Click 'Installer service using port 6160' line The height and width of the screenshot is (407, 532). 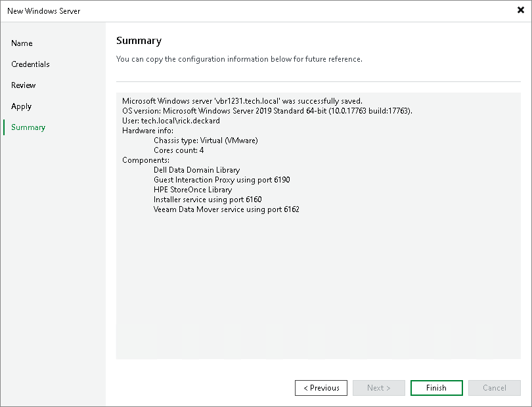pyautogui.click(x=208, y=200)
